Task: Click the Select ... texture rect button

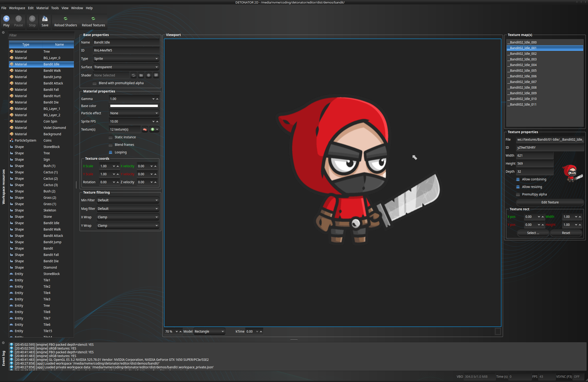Action: tap(533, 233)
